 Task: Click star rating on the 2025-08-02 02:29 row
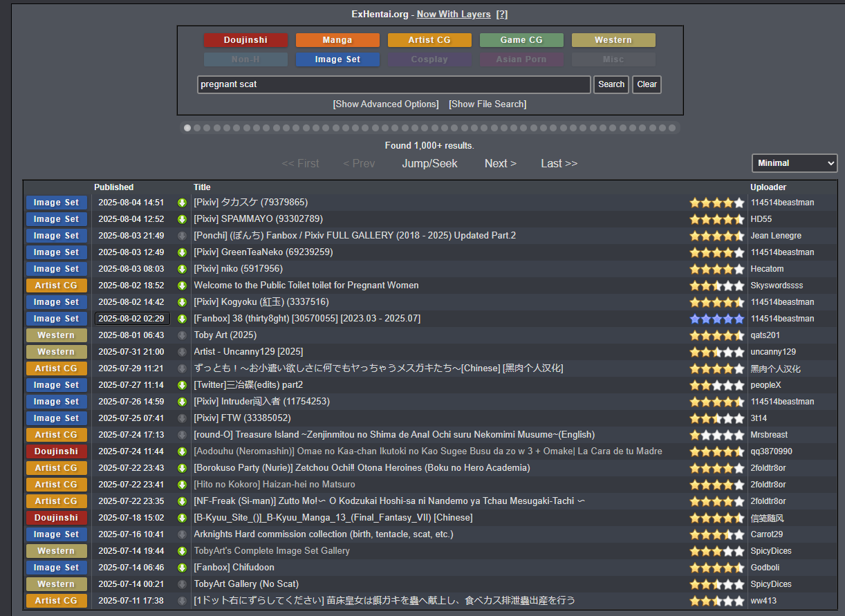pyautogui.click(x=717, y=319)
